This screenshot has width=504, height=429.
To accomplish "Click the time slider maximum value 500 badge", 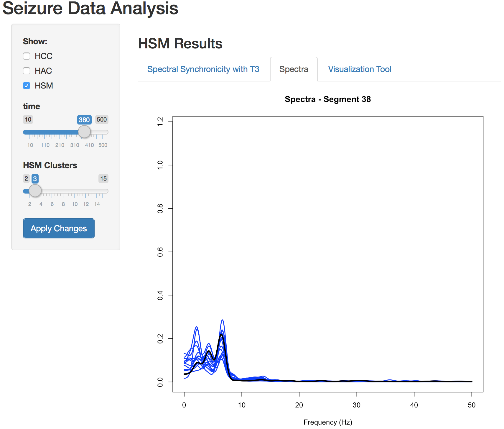I will [x=102, y=119].
